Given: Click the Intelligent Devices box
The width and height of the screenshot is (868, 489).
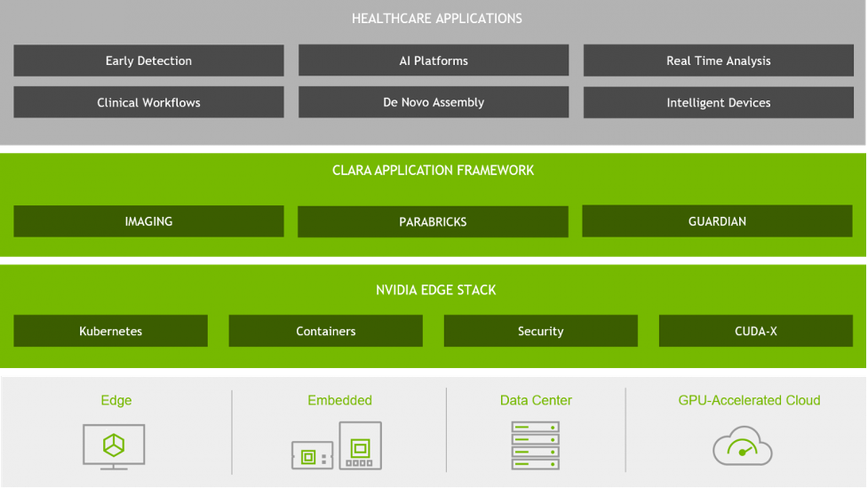Looking at the screenshot, I should [x=719, y=102].
